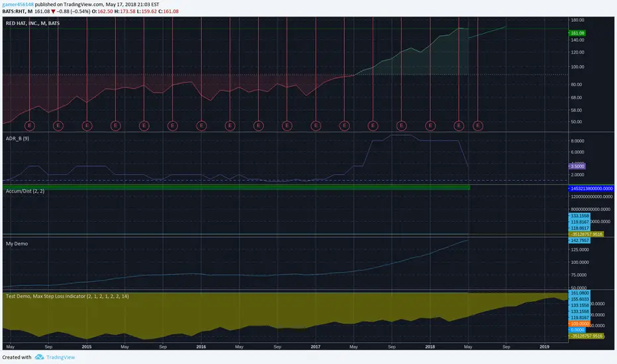The width and height of the screenshot is (617, 364).
Task: Click the 2017 label on the time axis
Action: (x=316, y=347)
